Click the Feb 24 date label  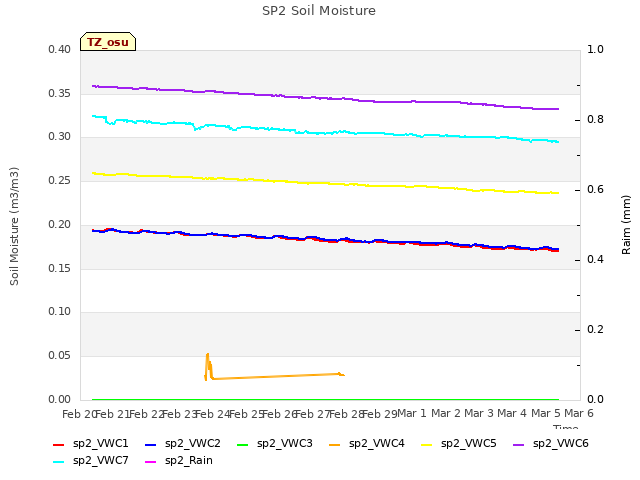pos(213,414)
